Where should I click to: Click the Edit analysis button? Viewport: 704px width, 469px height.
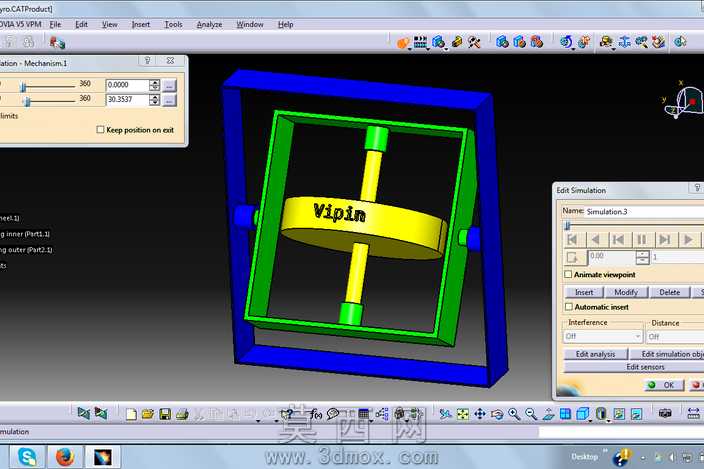pos(595,354)
